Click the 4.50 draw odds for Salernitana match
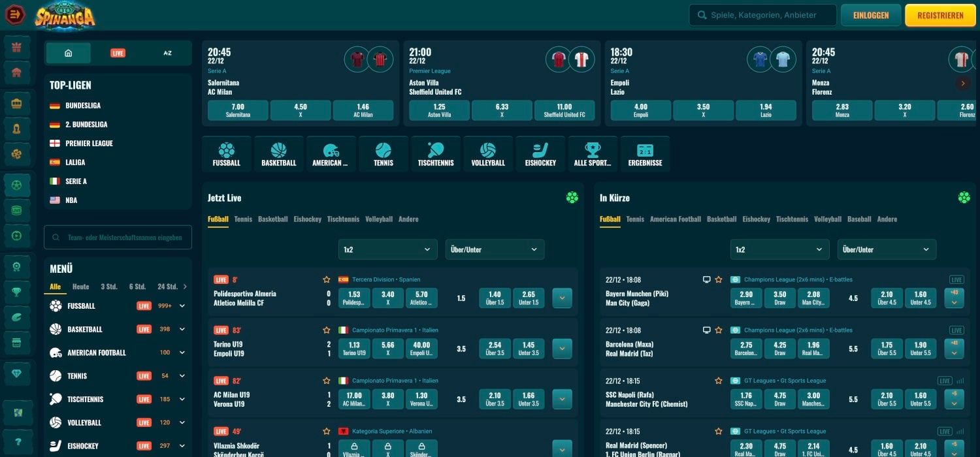Screen dimensions: 980x457 pos(301,110)
